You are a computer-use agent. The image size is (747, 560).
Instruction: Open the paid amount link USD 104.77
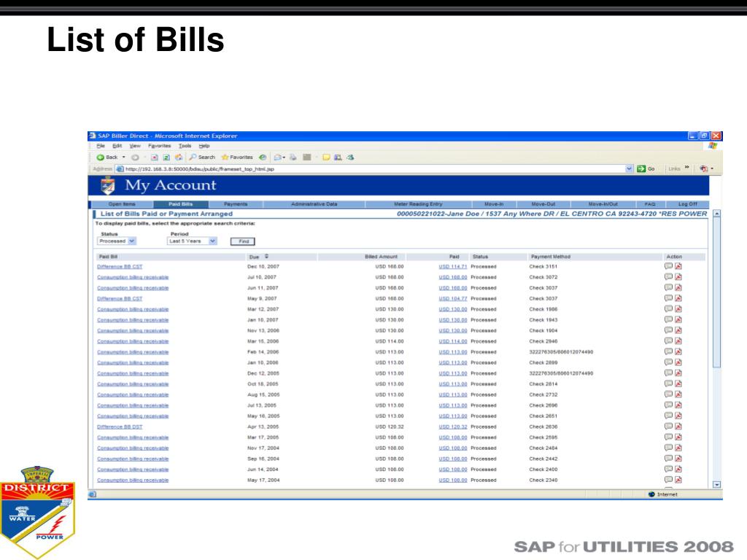[x=453, y=298]
